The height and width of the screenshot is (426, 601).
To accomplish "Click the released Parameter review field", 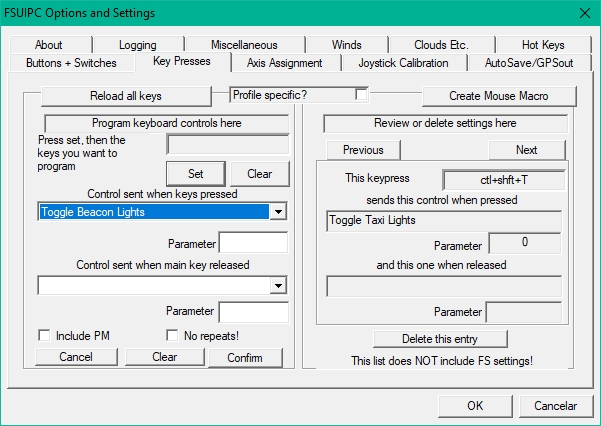I will click(x=524, y=312).
